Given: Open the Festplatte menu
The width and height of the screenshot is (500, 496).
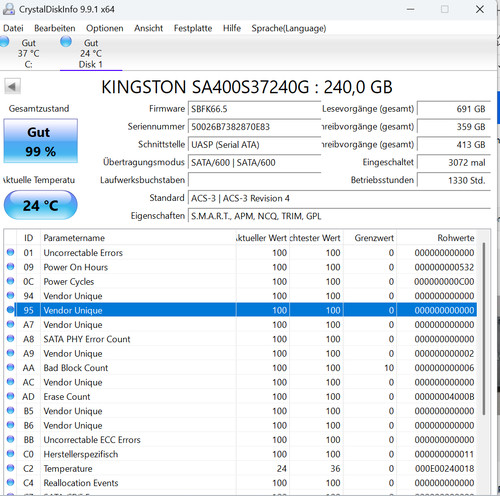Looking at the screenshot, I should tap(193, 28).
